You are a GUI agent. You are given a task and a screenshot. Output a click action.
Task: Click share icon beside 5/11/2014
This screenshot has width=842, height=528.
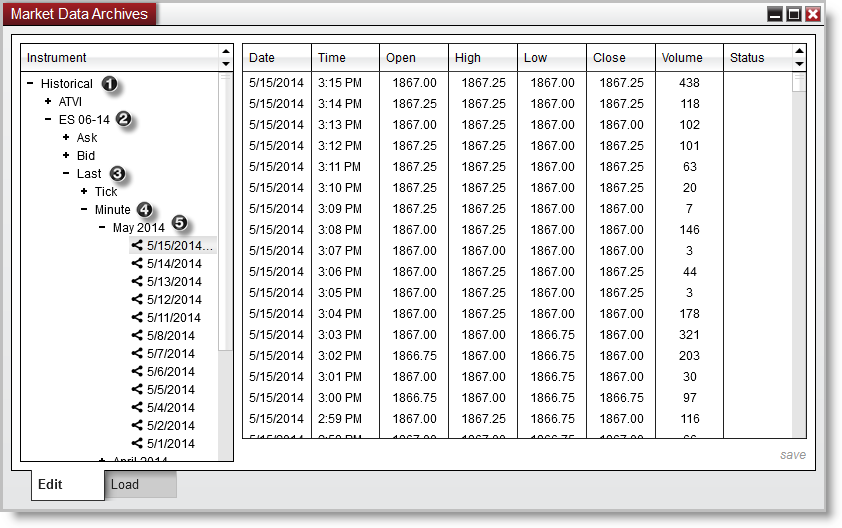(x=137, y=317)
